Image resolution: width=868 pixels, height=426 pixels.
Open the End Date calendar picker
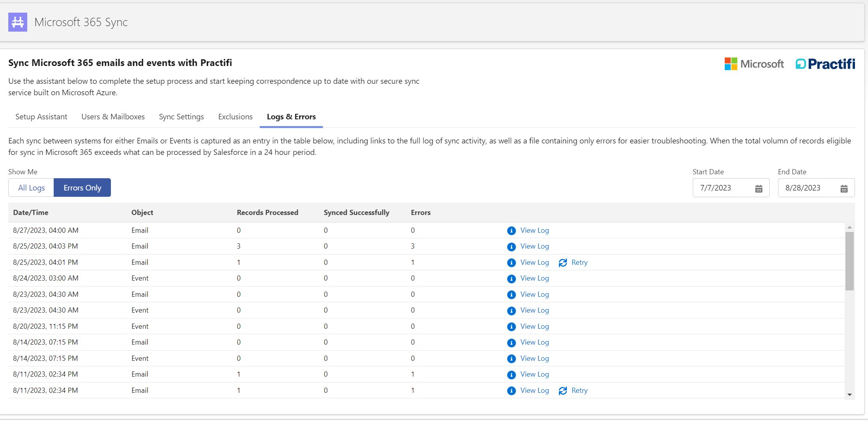tap(844, 188)
